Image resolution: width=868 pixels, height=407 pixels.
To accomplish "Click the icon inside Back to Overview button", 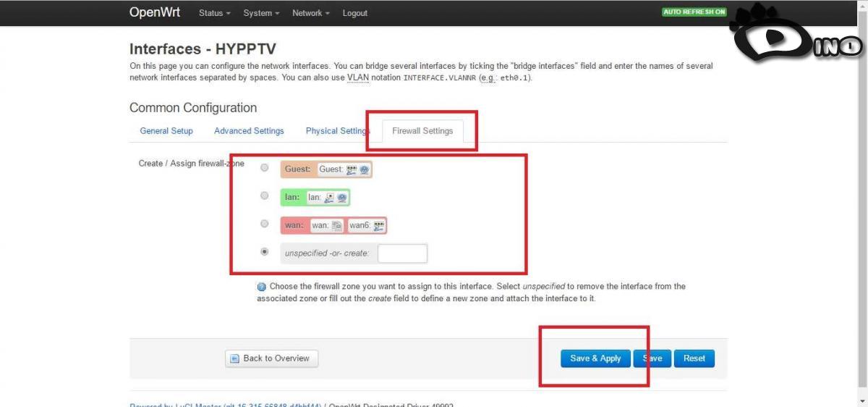I will point(234,358).
